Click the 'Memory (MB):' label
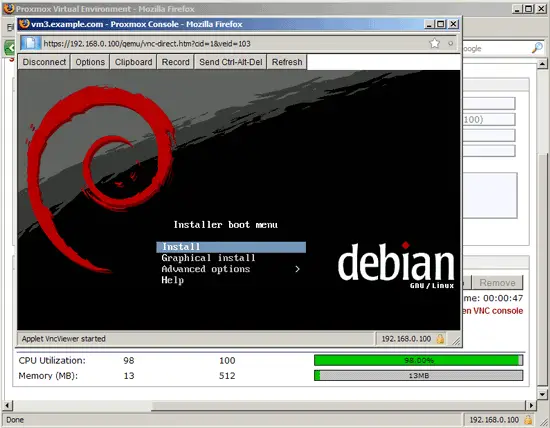Screen dimensions: 550x428 (x=48, y=376)
